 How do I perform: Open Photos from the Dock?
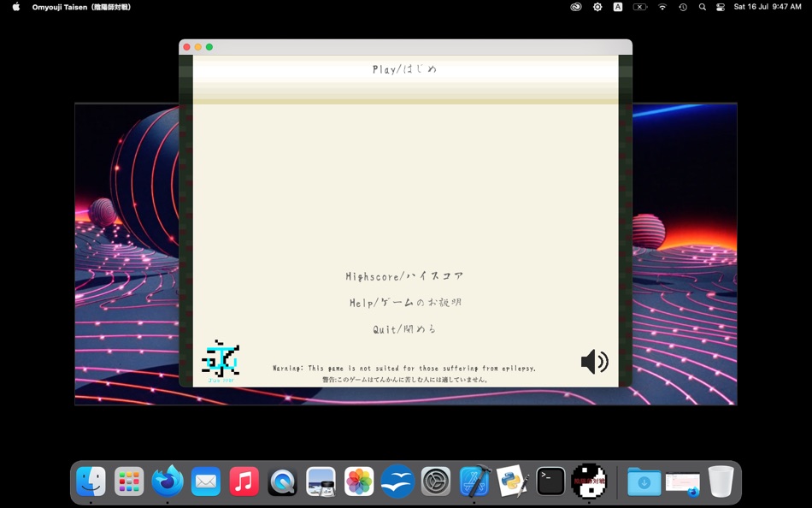(359, 481)
